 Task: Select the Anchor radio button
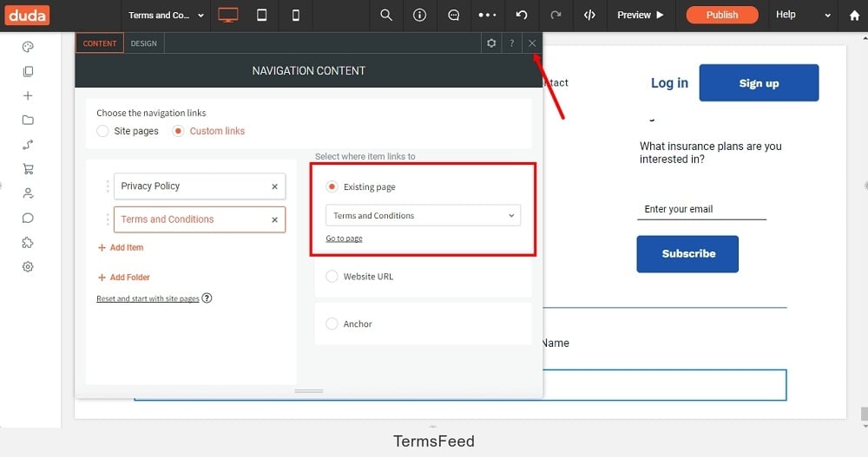[x=332, y=323]
